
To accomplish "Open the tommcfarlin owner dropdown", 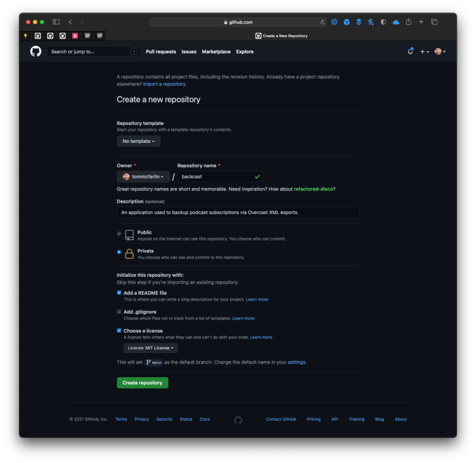I will point(143,177).
